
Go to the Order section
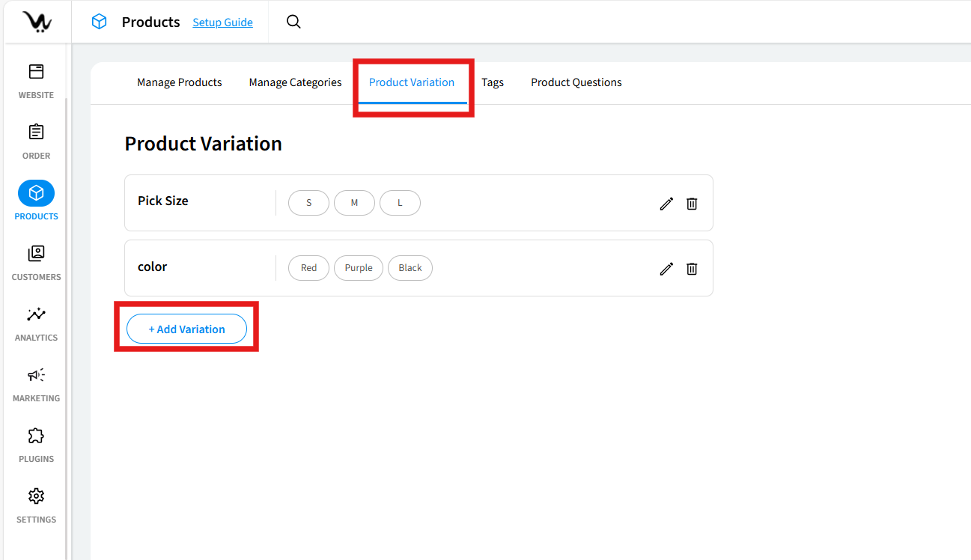[x=36, y=141]
